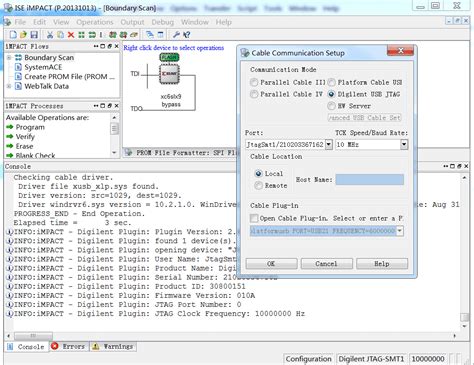Click the context help arrow icon
The width and height of the screenshot is (474, 365).
point(187,34)
